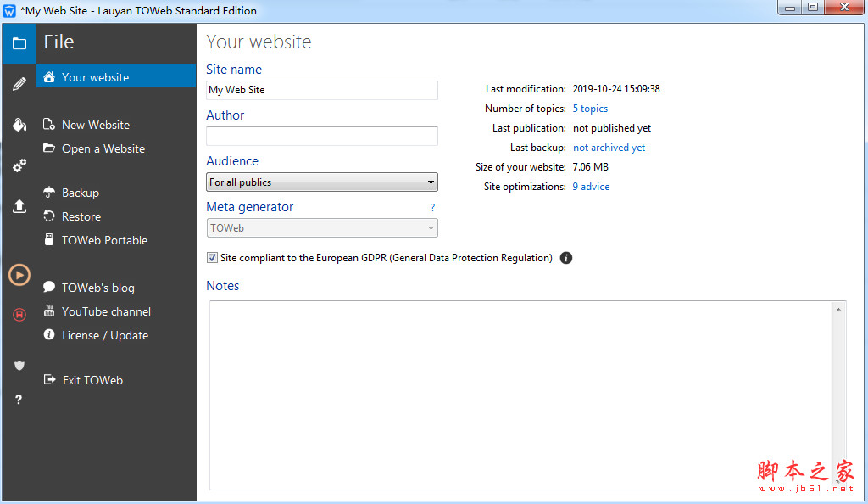Screen dimensions: 868x504
Task: Click the question mark help icon in sidebar
Action: click(19, 400)
